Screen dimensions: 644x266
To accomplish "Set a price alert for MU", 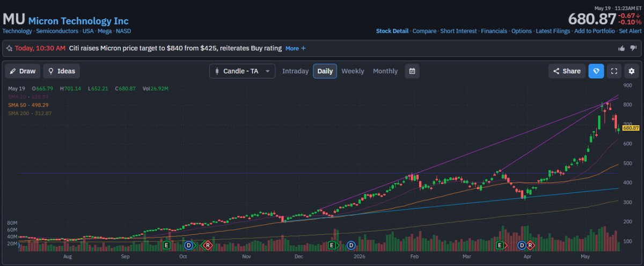I will (x=630, y=31).
